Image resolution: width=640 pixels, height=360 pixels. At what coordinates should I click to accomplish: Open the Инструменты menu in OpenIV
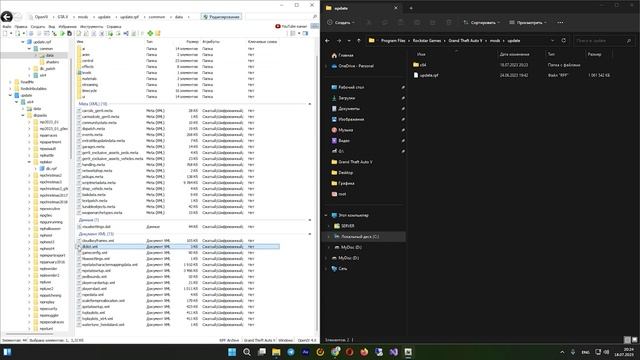coord(91,27)
